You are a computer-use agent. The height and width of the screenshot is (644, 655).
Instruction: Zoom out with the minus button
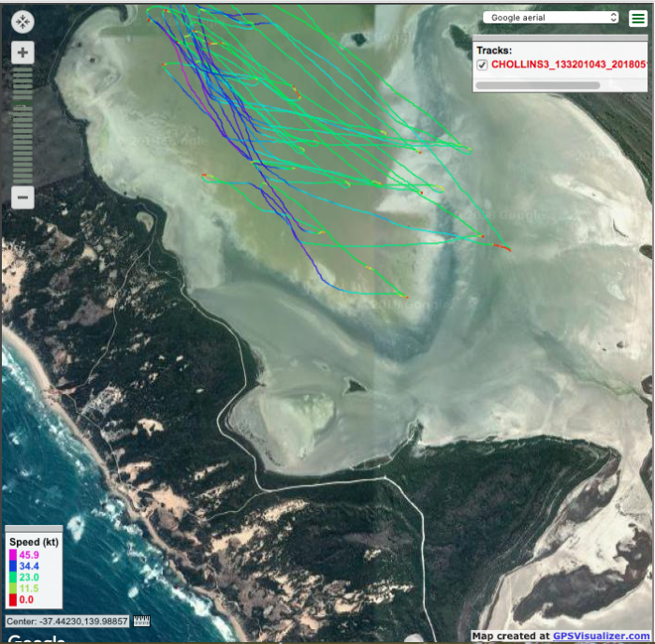tap(23, 198)
